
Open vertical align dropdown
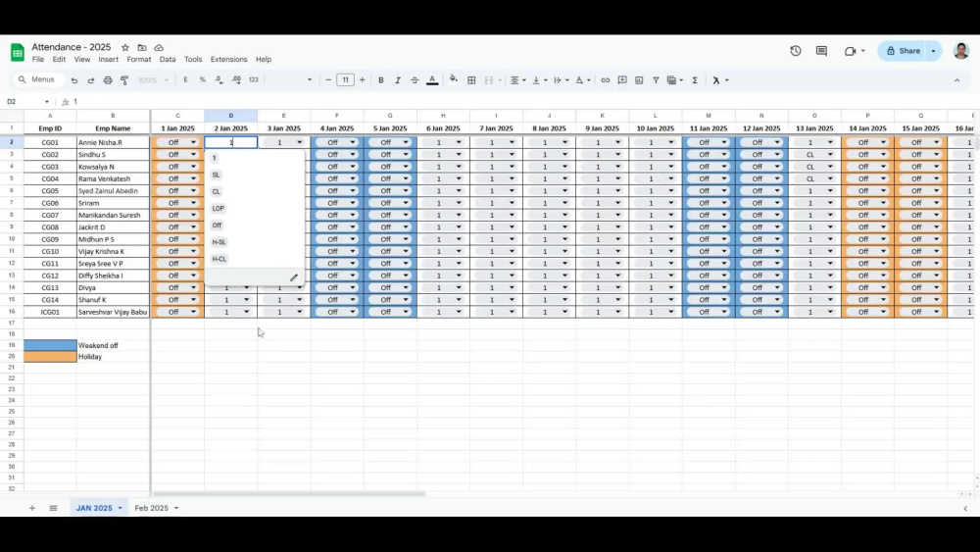click(539, 80)
